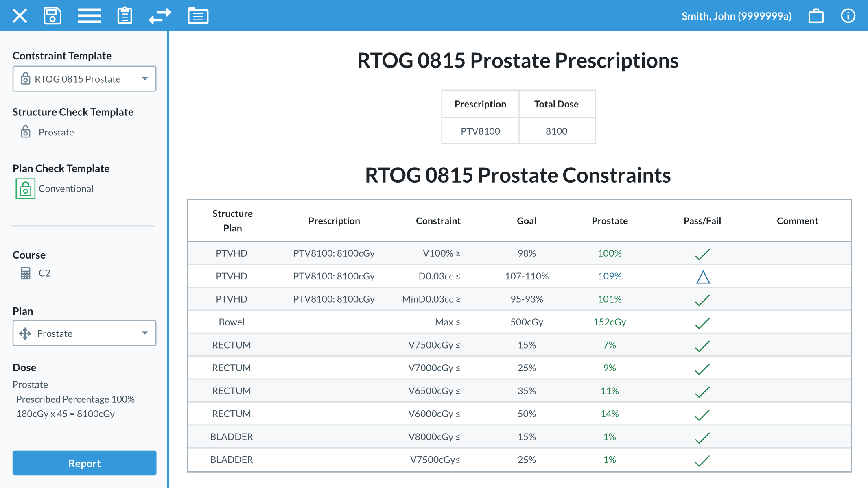Open the hamburger menu icon

[x=89, y=16]
